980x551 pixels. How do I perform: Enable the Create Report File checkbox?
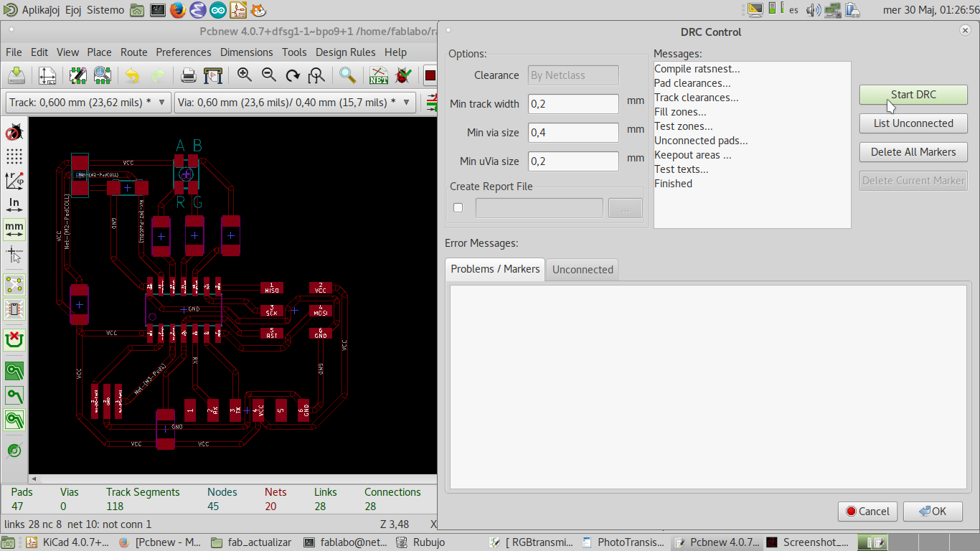point(458,208)
